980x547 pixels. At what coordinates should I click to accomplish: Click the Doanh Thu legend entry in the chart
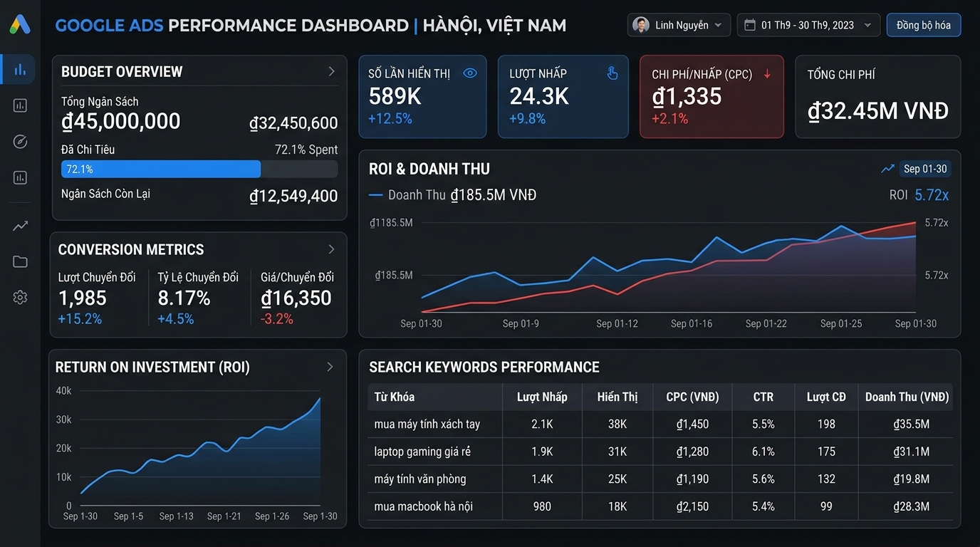[452, 194]
